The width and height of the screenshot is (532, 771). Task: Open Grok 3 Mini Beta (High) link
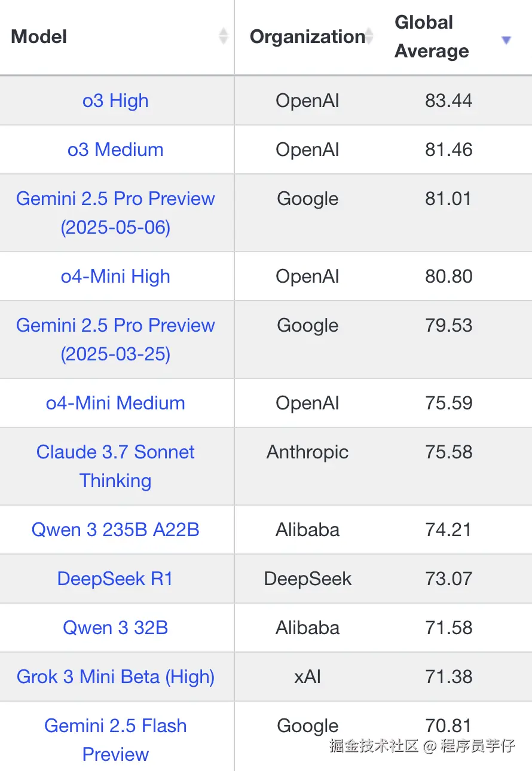115,677
